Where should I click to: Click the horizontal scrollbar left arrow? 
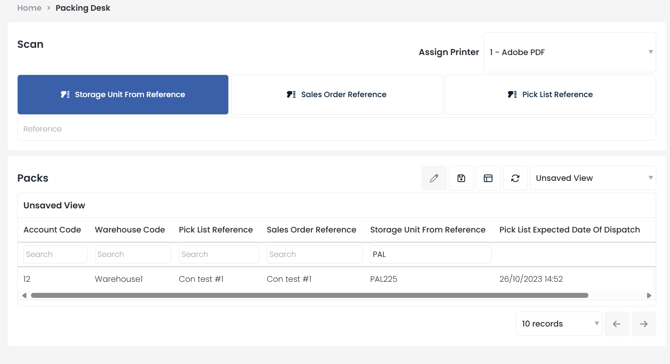(x=24, y=296)
